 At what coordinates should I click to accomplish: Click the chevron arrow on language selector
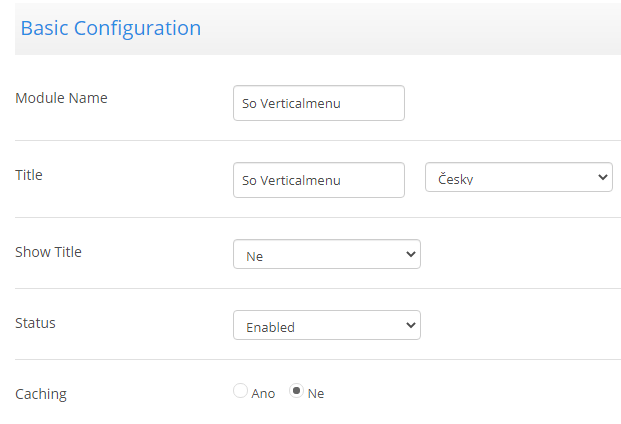point(603,177)
